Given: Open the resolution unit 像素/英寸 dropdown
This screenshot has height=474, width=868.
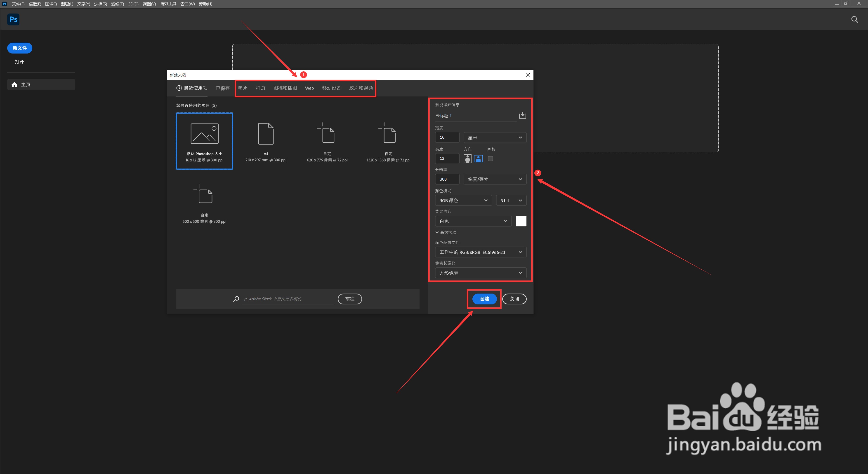Looking at the screenshot, I should click(x=495, y=179).
